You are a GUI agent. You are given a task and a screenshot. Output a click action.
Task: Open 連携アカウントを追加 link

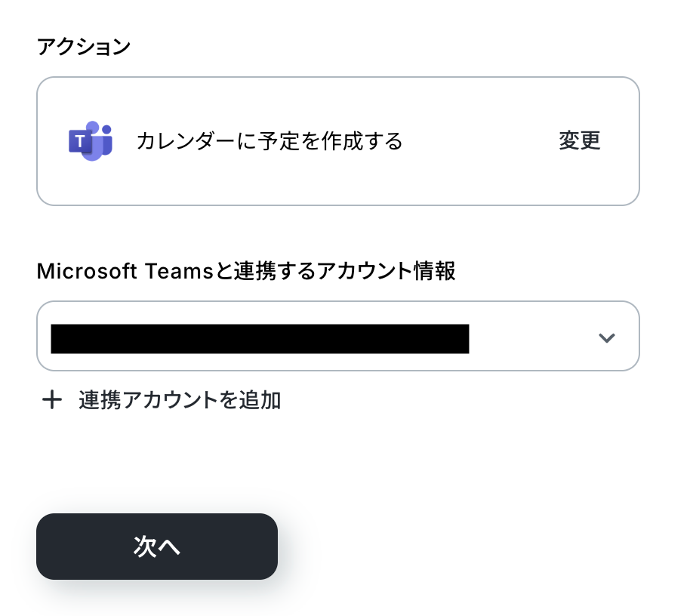[179, 400]
